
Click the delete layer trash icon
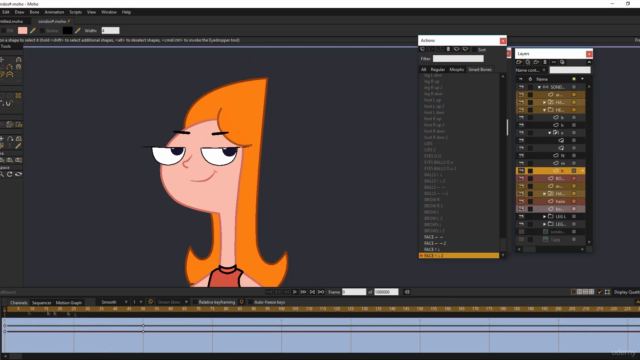click(545, 62)
